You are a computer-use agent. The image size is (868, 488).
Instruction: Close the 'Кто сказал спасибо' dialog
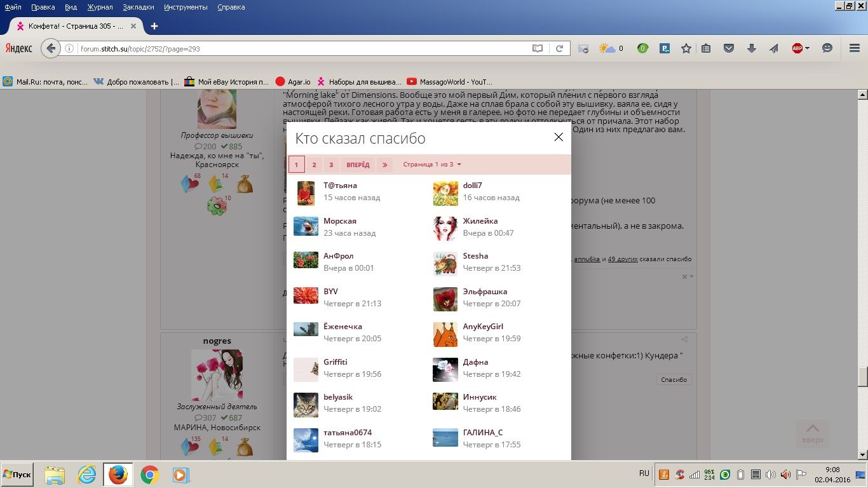[558, 137]
